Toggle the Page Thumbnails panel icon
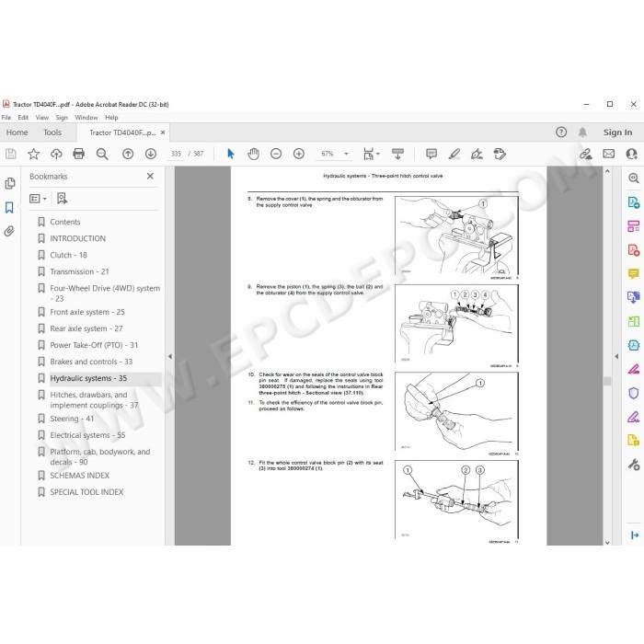This screenshot has width=644, height=644. [10, 183]
